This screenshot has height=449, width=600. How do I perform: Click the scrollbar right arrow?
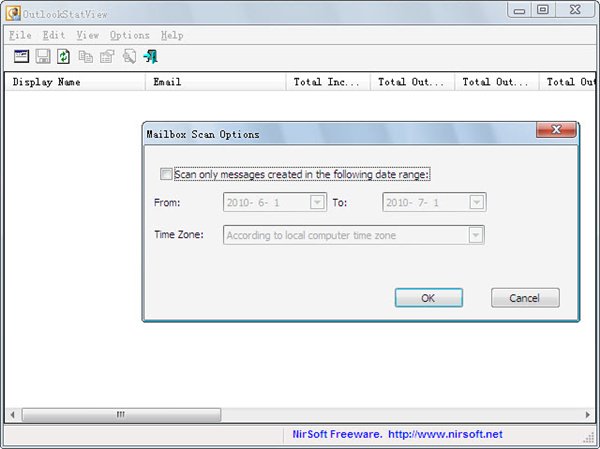(x=588, y=415)
